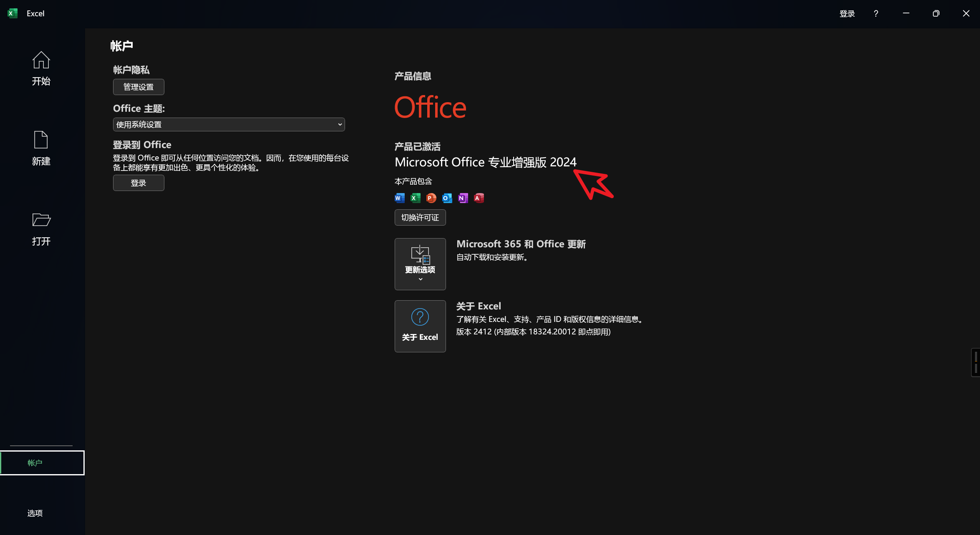Open the help question mark icon

pyautogui.click(x=876, y=13)
